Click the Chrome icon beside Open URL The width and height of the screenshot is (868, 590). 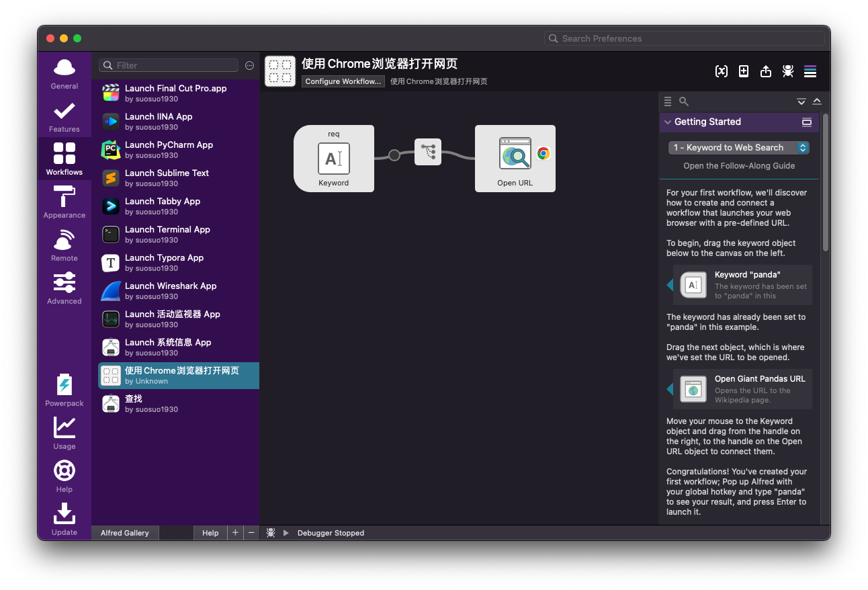pyautogui.click(x=544, y=154)
